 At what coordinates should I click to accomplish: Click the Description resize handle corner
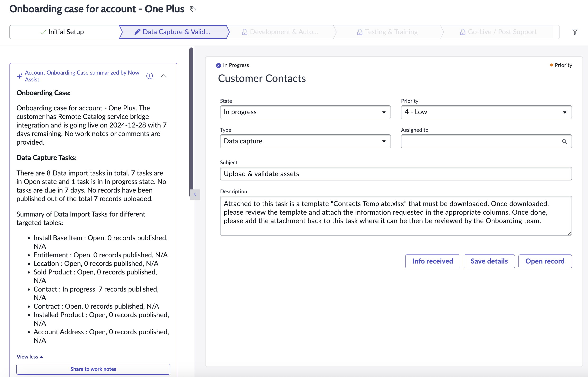click(x=569, y=233)
